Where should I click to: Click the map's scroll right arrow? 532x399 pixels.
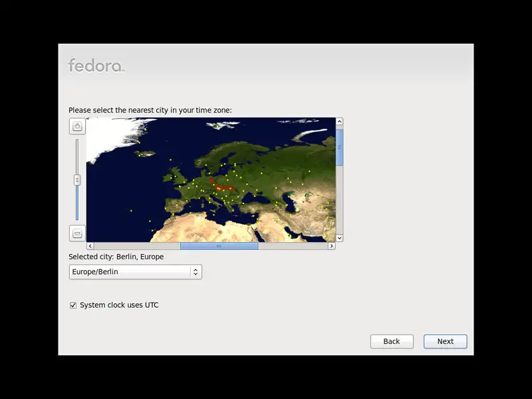coord(331,246)
